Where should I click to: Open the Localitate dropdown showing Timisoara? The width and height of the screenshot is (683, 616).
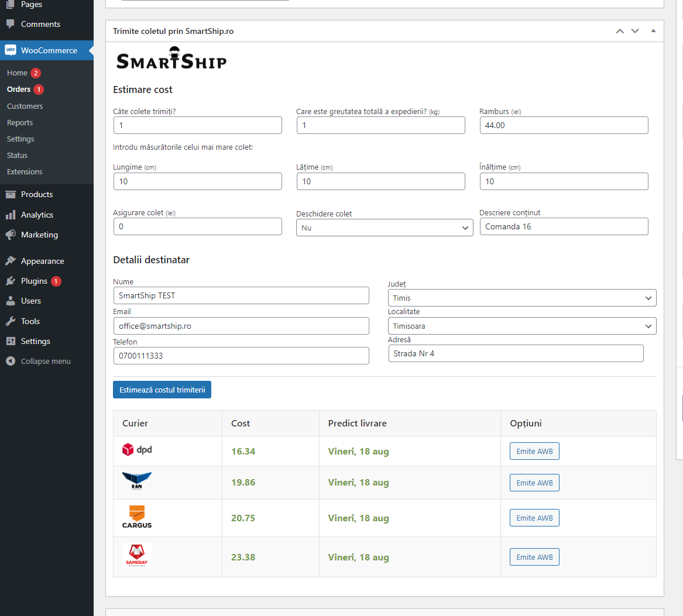click(521, 326)
